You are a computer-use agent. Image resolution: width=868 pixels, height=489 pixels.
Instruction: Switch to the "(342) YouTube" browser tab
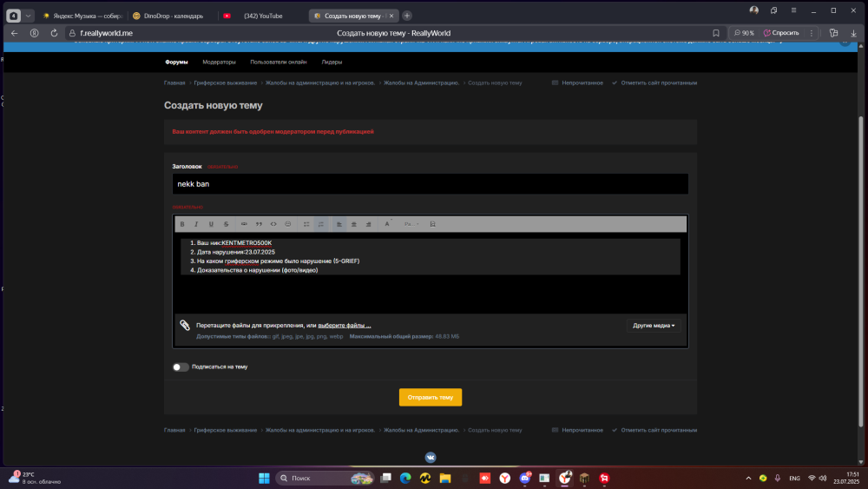click(262, 16)
